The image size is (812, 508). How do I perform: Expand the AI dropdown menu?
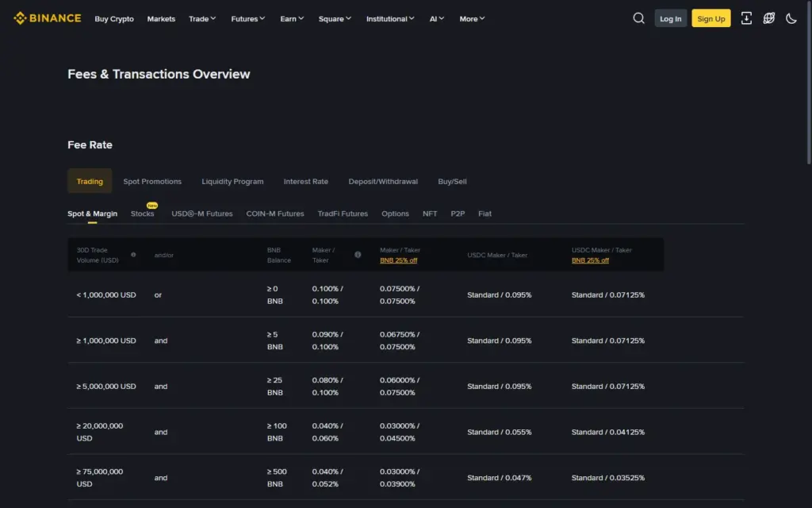click(437, 19)
